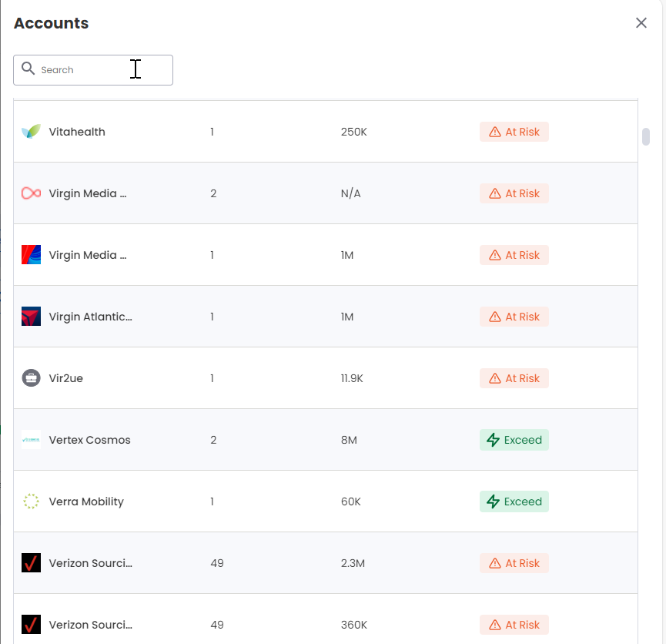Click Exceed badge for Vertex Cosmos

click(x=514, y=440)
